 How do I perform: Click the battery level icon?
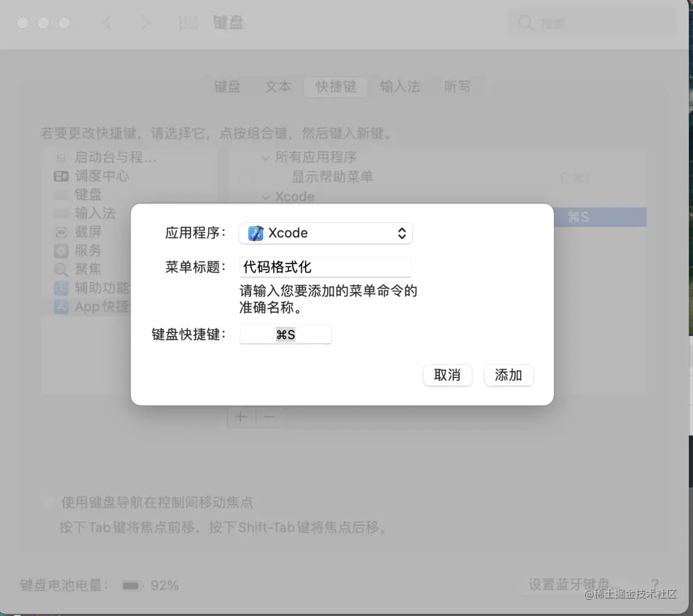[132, 585]
